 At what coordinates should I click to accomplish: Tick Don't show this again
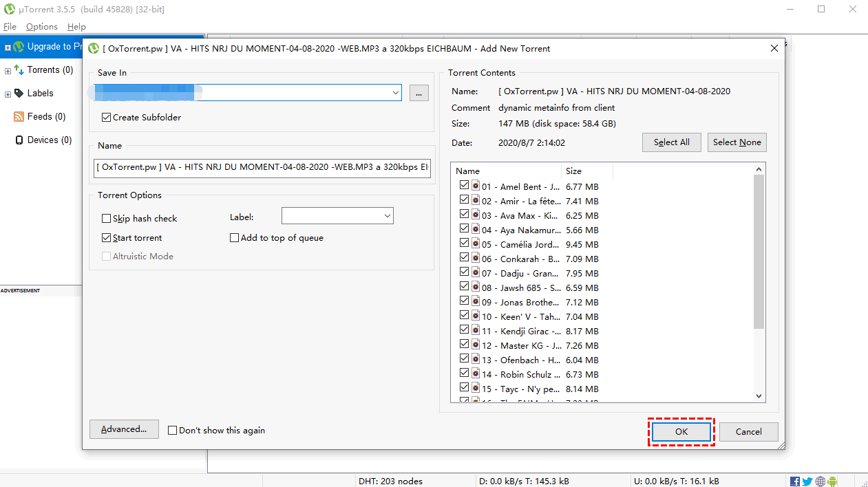click(x=173, y=431)
